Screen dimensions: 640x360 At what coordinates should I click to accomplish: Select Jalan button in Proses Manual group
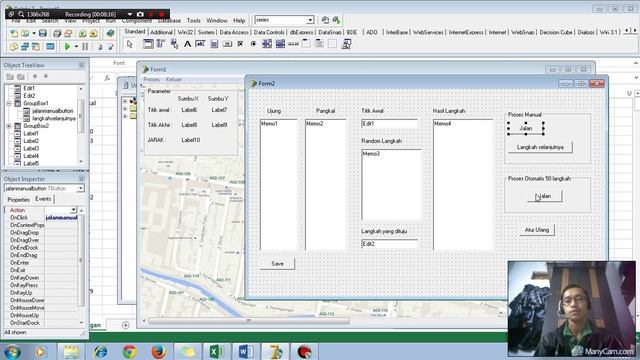(x=526, y=128)
